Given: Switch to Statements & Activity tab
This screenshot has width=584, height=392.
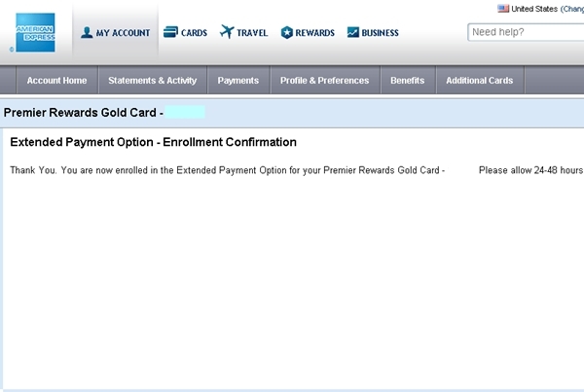Looking at the screenshot, I should point(153,81).
